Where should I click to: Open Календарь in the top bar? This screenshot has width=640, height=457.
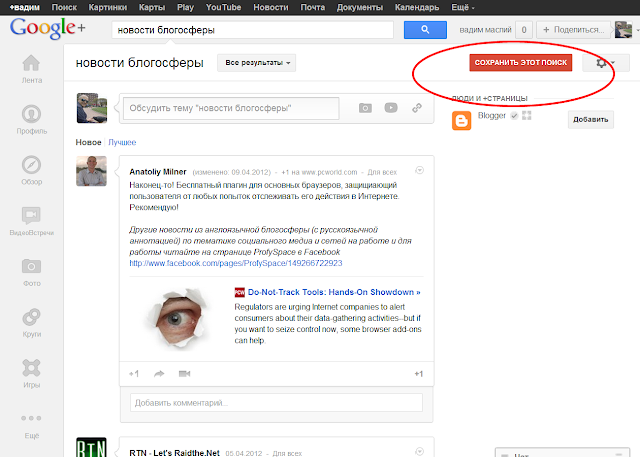417,7
